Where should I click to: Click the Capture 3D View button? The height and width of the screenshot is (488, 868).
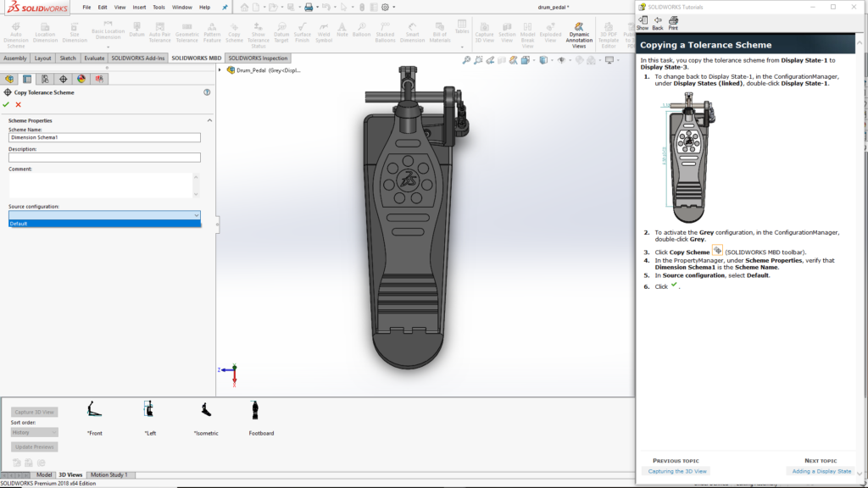[34, 413]
